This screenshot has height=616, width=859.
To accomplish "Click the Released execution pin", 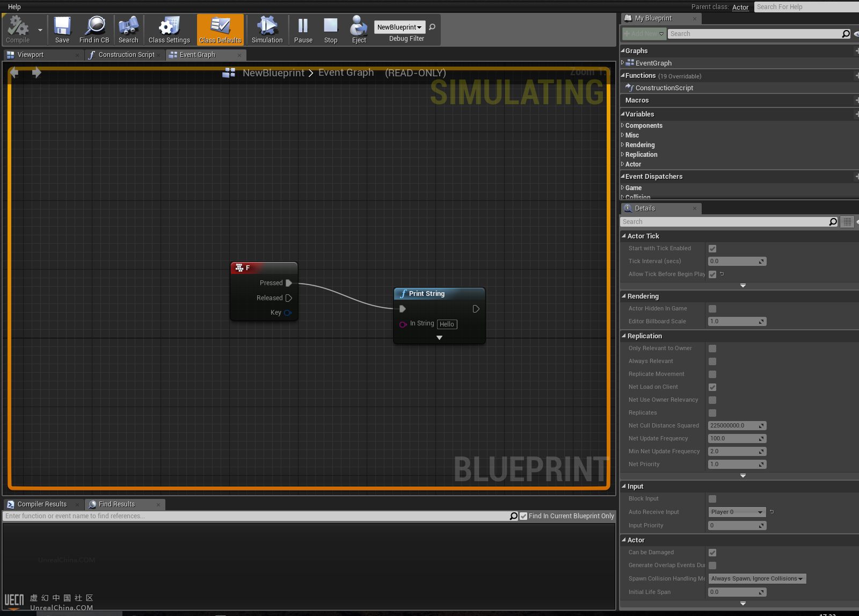I will tap(289, 298).
